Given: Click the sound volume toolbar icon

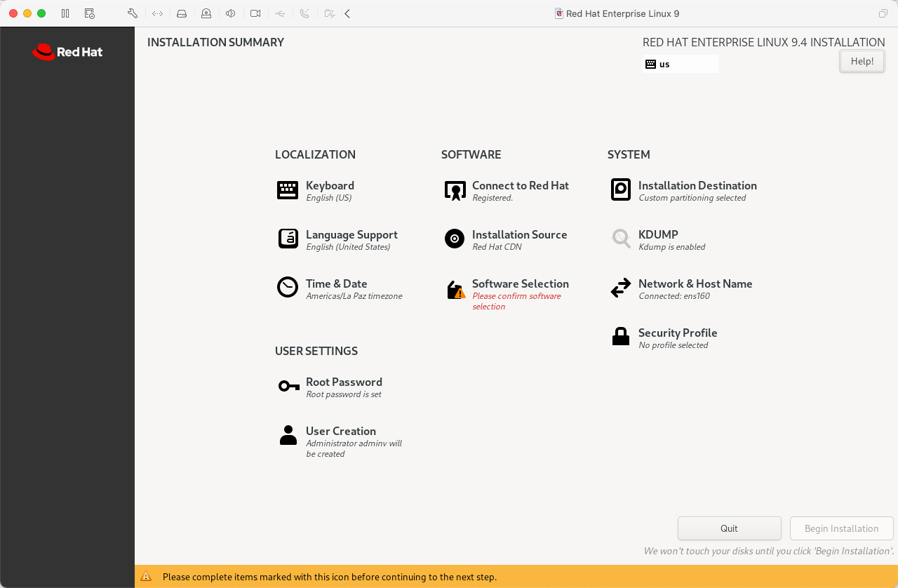Looking at the screenshot, I should click(x=230, y=13).
